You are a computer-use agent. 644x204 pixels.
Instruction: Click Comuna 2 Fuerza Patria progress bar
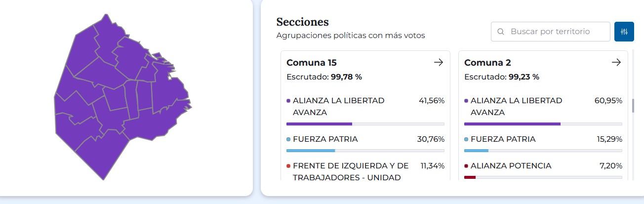tap(543, 151)
